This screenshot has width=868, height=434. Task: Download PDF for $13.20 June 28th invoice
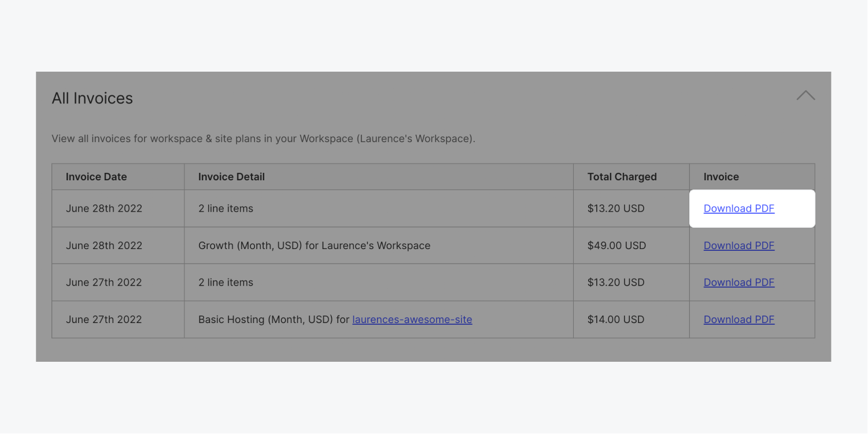click(x=738, y=209)
